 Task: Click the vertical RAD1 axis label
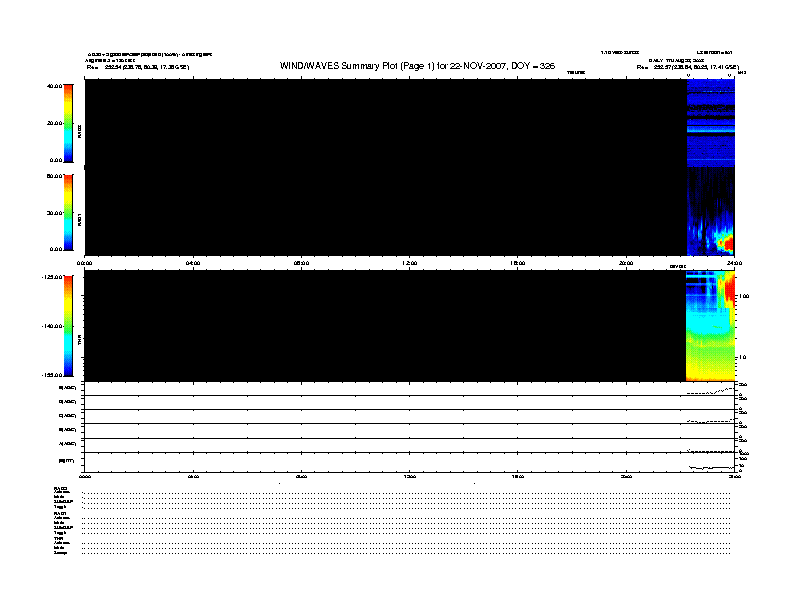tap(79, 219)
